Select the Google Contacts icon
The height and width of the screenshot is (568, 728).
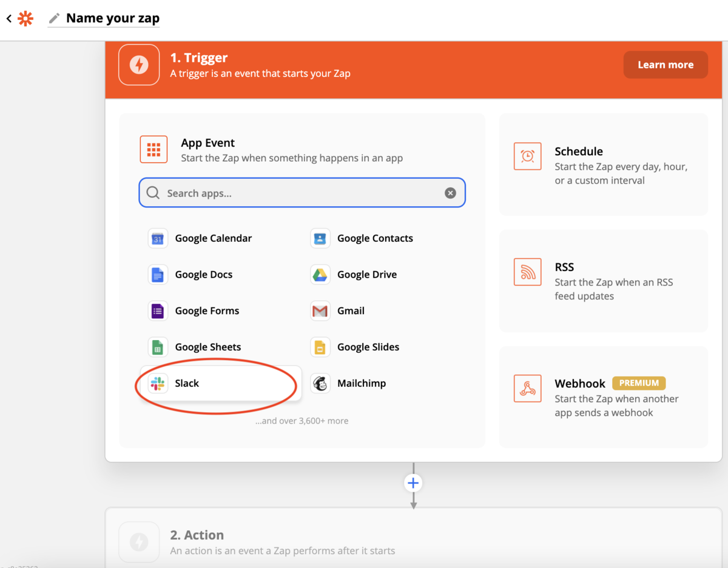click(320, 238)
